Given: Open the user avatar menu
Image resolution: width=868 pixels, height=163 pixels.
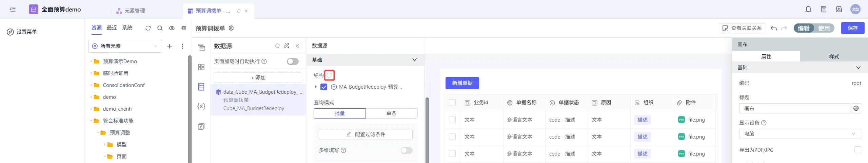Looking at the screenshot, I should [x=855, y=9].
